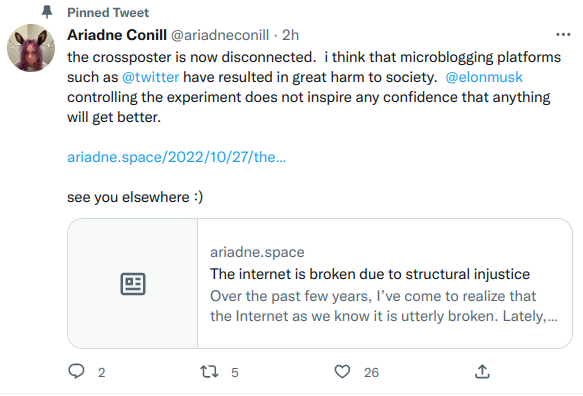Image resolution: width=583 pixels, height=396 pixels.
Task: Click the pin icon beside Pinned Tweet
Action: [47, 12]
